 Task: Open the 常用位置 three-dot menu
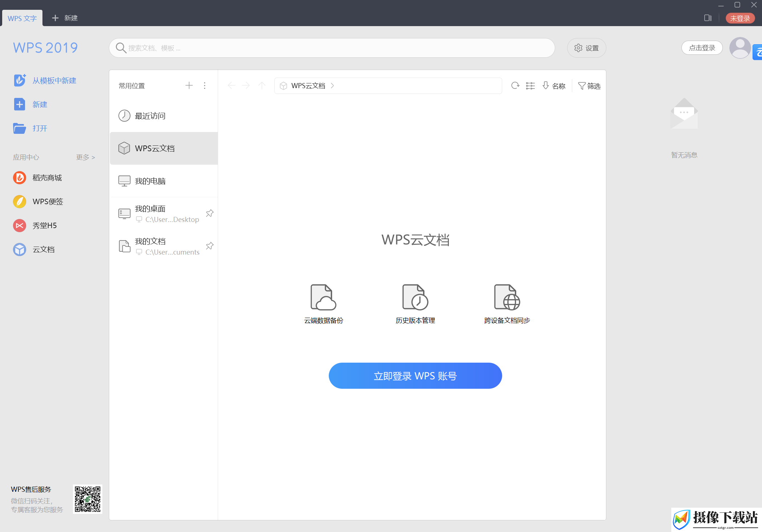205,85
